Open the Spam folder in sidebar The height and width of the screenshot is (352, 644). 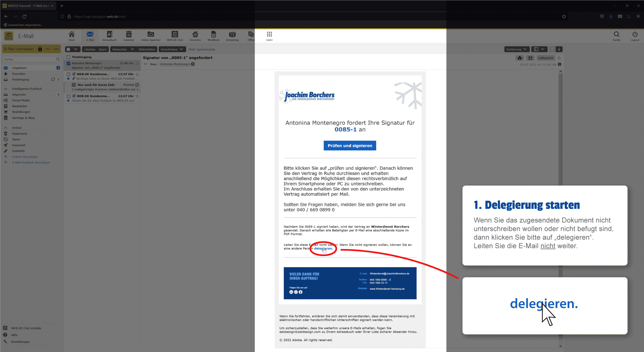(16, 139)
